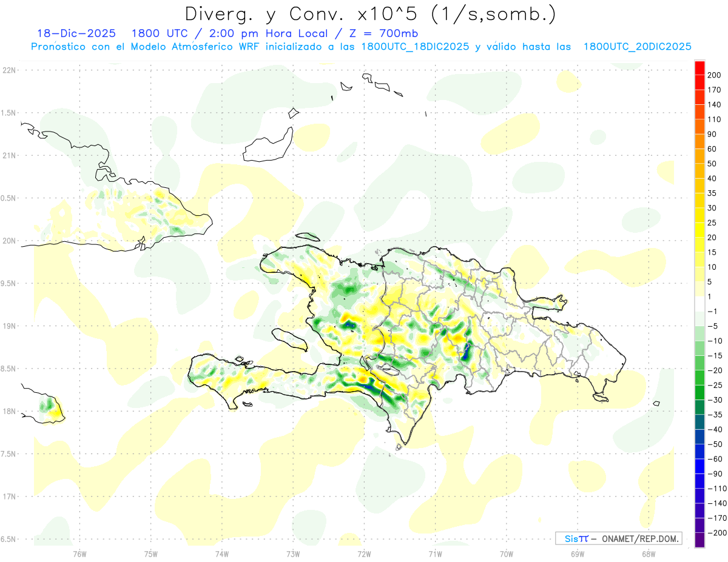Click the '7.5N' latitude label
This screenshot has height=562, width=728.
tap(10, 453)
